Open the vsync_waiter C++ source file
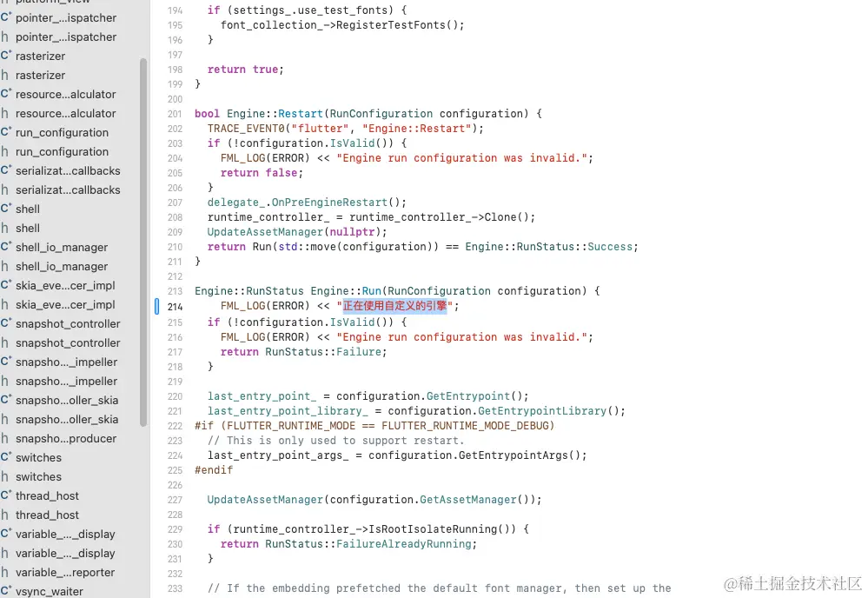 coord(50,591)
